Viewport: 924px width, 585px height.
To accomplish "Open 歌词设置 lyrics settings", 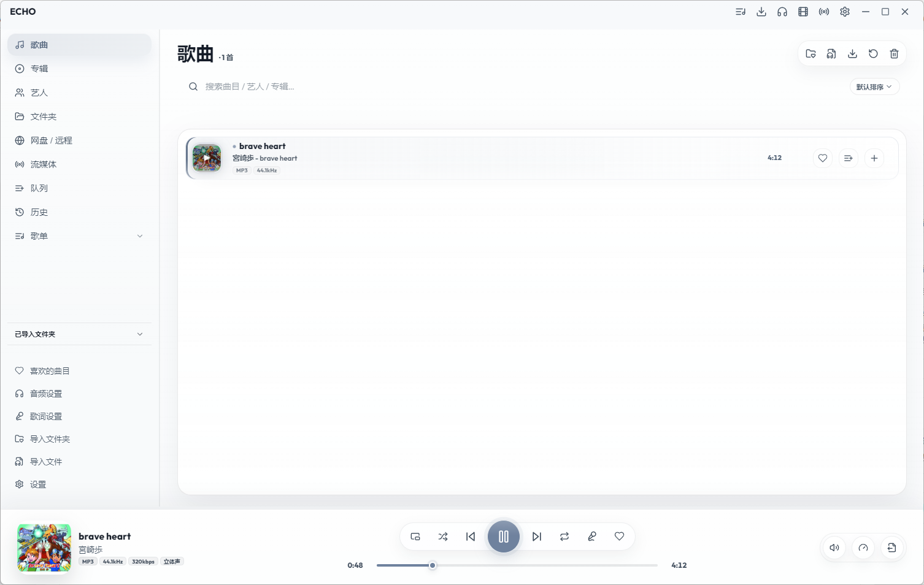I will pos(80,416).
